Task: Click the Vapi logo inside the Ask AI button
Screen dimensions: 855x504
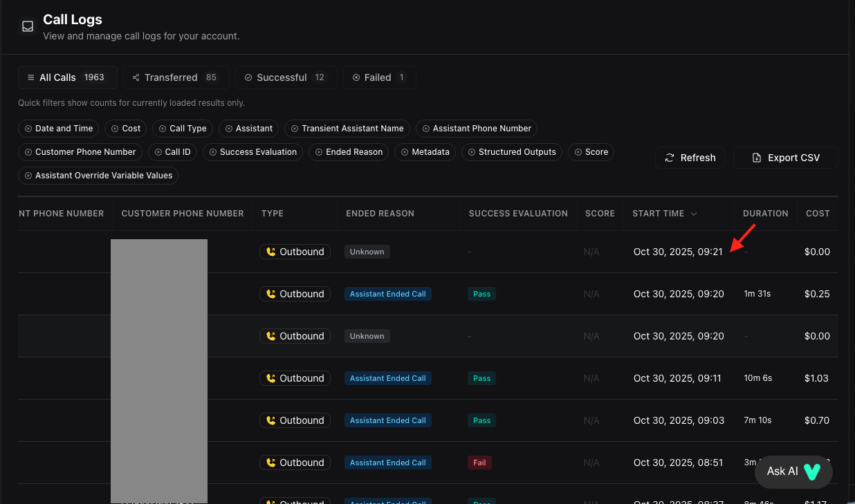Action: pyautogui.click(x=812, y=472)
